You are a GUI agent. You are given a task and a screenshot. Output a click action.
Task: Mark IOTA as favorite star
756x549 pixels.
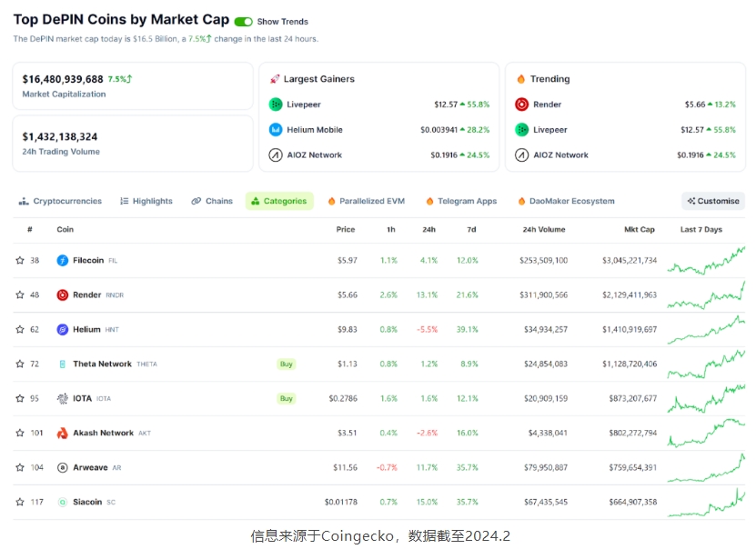pyautogui.click(x=20, y=398)
